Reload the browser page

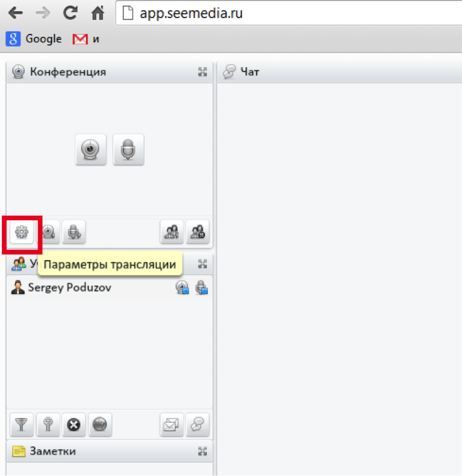[x=70, y=13]
